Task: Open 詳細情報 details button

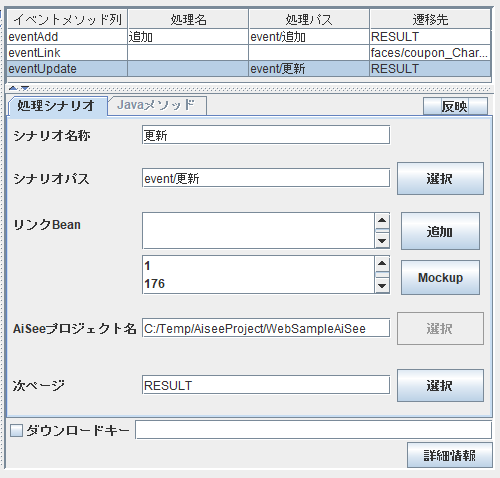Action: click(450, 455)
